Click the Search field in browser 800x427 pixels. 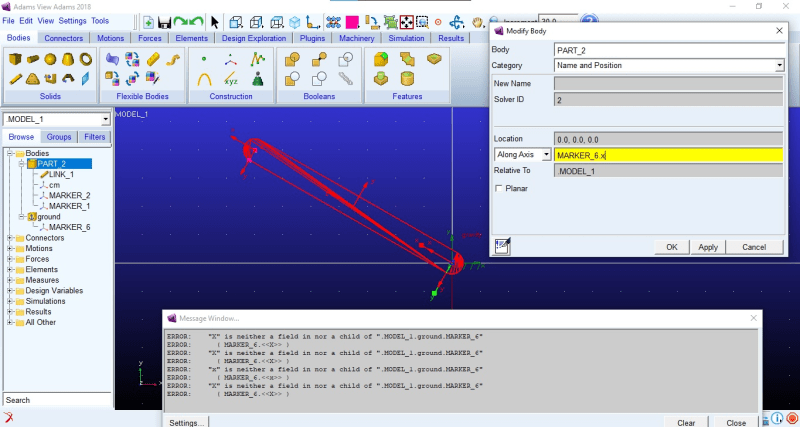[57, 400]
